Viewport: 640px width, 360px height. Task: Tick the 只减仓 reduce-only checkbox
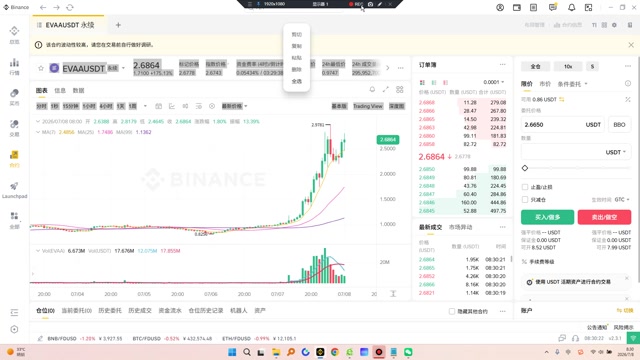pyautogui.click(x=525, y=200)
